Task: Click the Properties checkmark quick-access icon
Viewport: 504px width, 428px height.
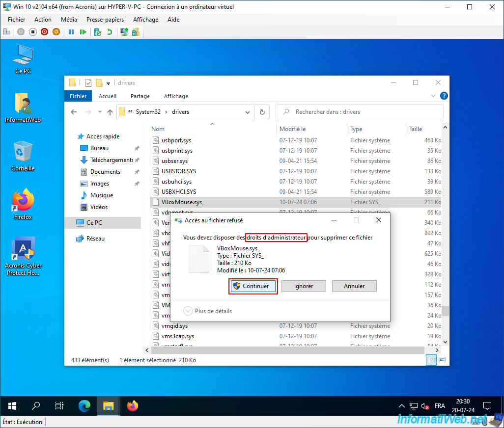Action: coord(88,83)
